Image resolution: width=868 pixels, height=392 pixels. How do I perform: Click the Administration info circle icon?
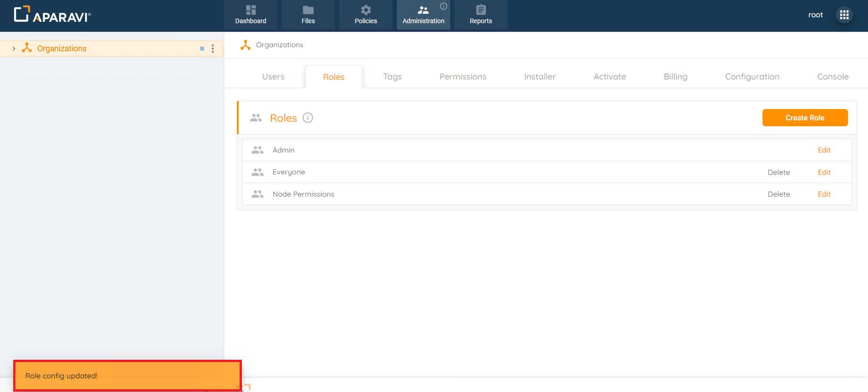[x=443, y=6]
